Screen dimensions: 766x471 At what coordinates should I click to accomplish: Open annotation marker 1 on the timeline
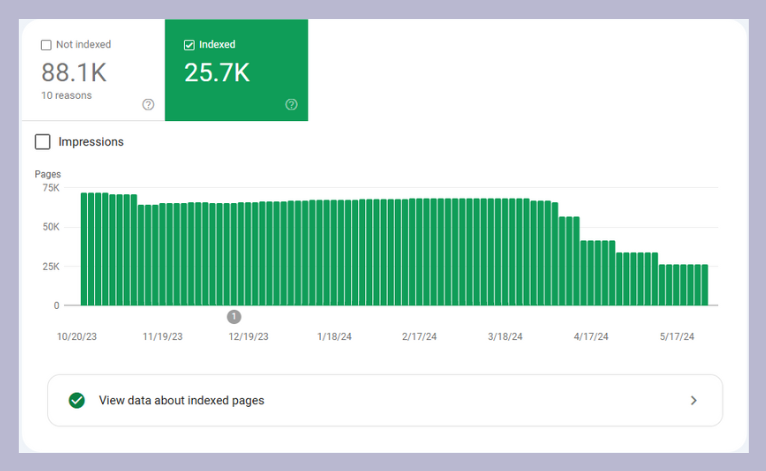click(x=234, y=316)
